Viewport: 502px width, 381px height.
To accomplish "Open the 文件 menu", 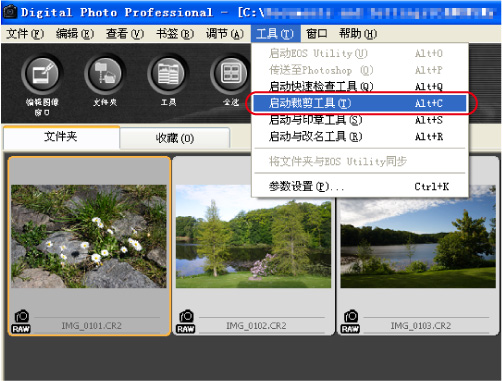I will coord(25,34).
